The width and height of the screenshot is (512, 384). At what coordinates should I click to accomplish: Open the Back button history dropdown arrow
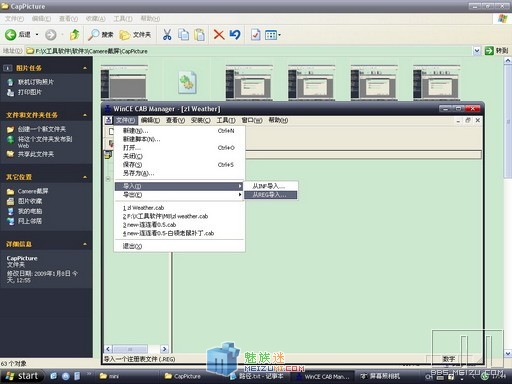click(x=37, y=35)
